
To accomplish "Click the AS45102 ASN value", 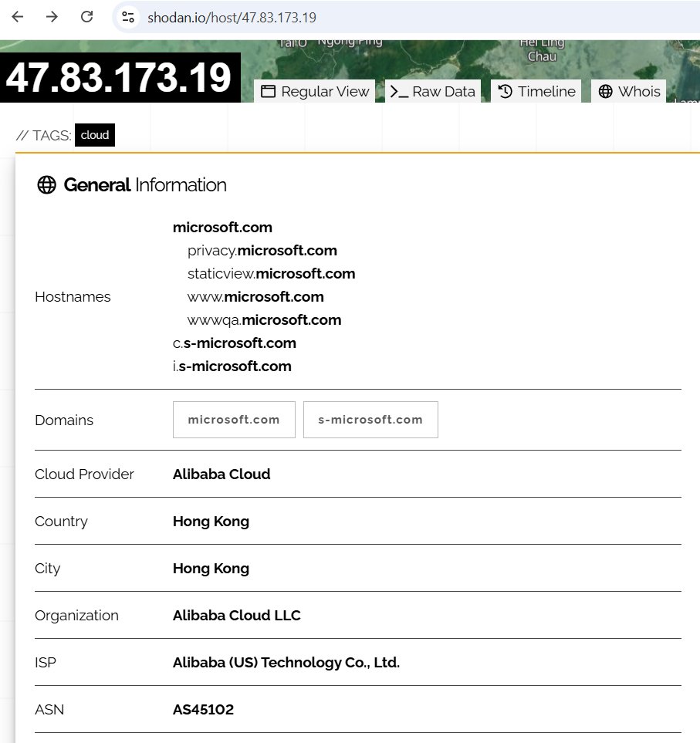I will click(x=203, y=710).
